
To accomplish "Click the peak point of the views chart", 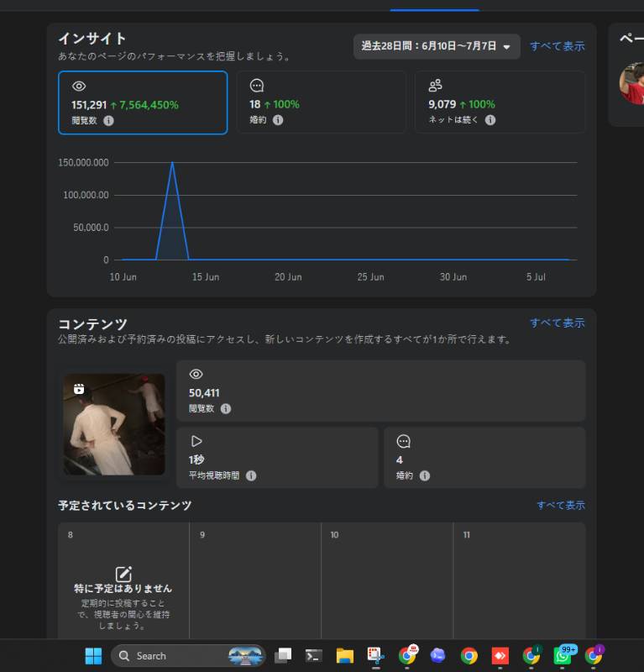I will (x=172, y=162).
